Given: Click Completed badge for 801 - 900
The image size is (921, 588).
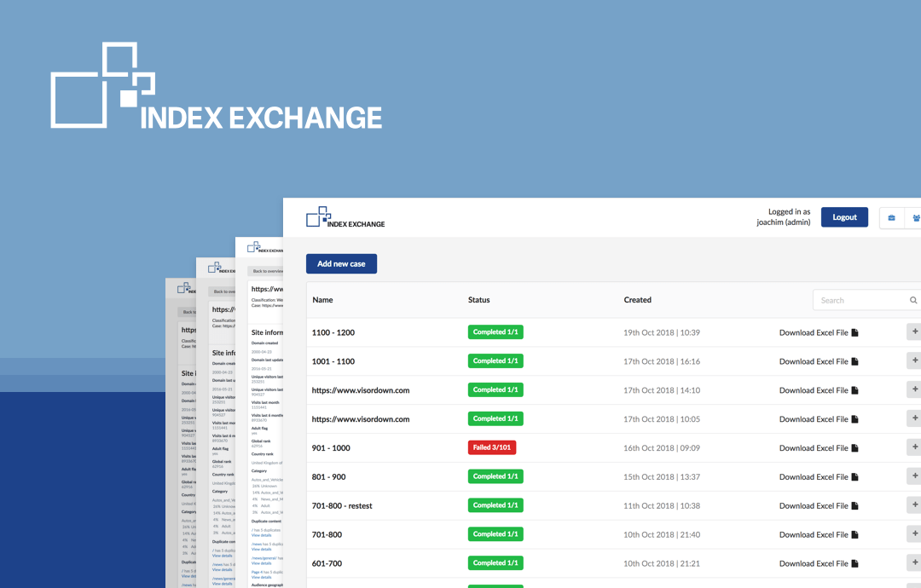Looking at the screenshot, I should click(495, 476).
